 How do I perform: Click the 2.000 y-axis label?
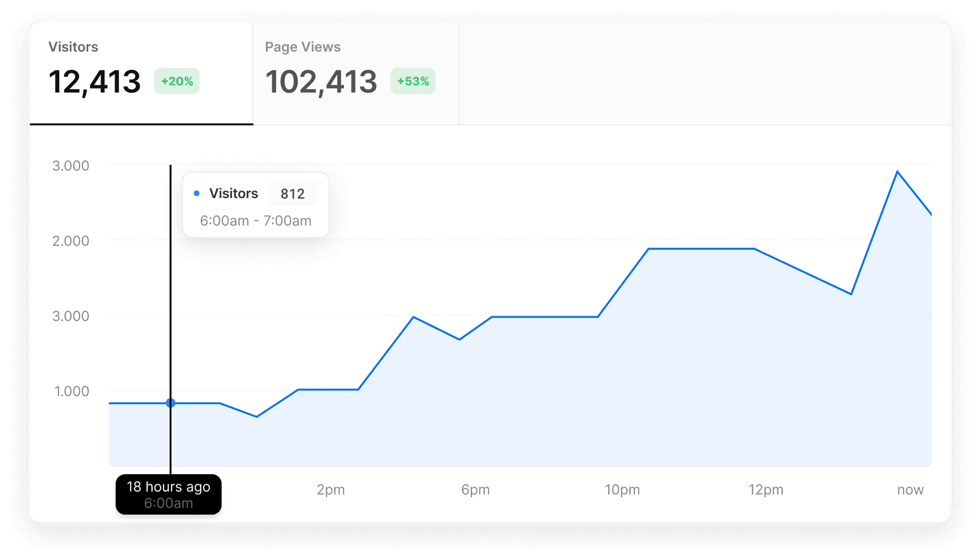coord(70,241)
